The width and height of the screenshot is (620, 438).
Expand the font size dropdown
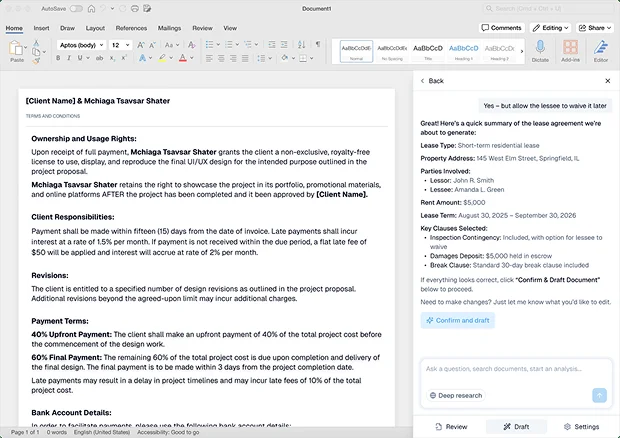coord(121,45)
